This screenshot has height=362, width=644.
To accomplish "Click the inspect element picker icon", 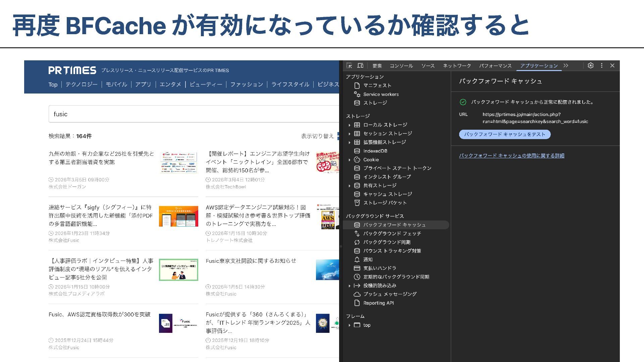I will [349, 66].
